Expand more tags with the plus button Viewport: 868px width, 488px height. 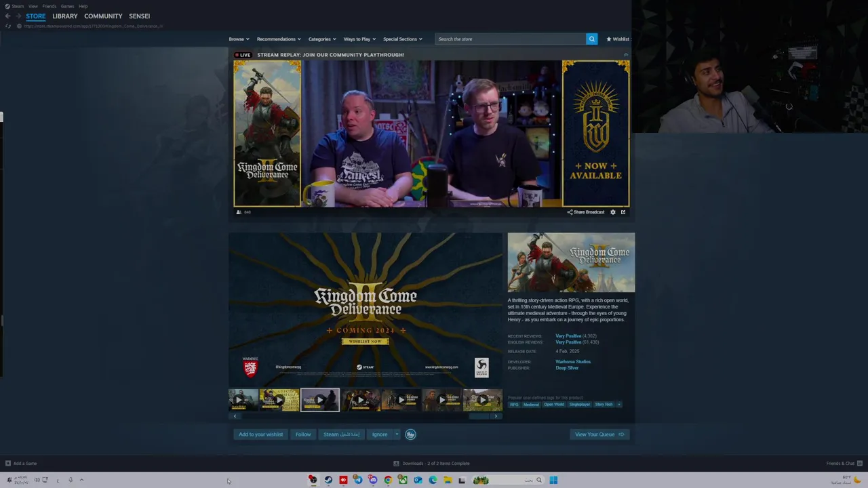[618, 405]
